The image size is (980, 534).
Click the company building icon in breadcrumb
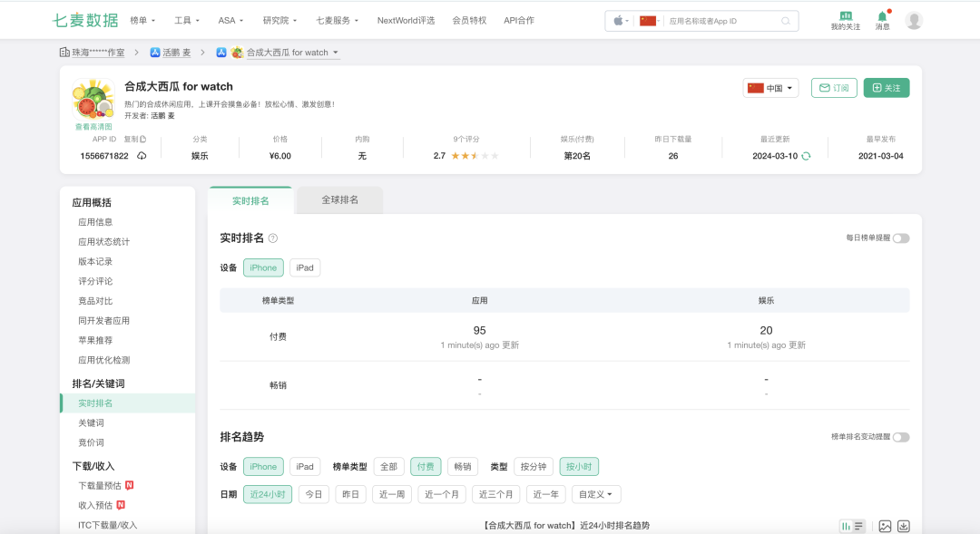click(64, 53)
